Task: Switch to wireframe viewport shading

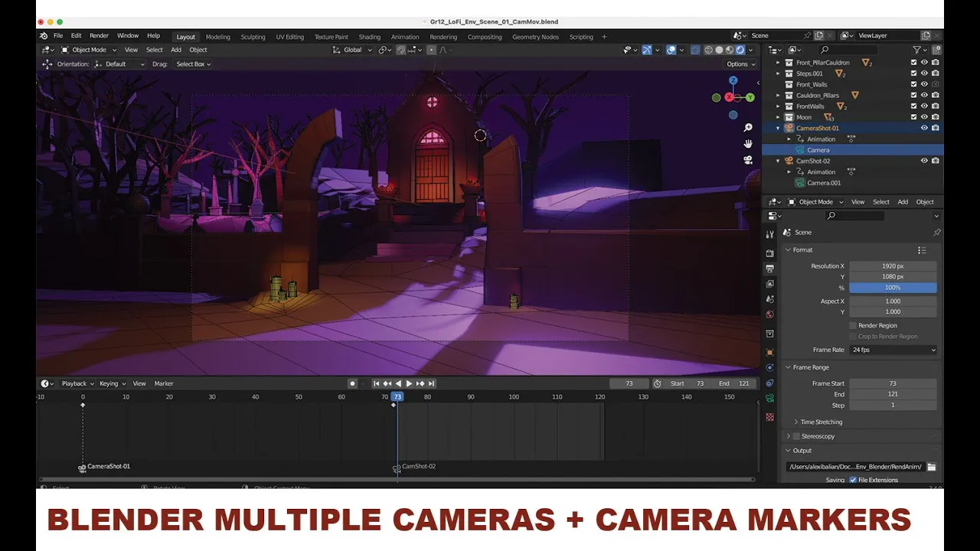Action: click(708, 50)
